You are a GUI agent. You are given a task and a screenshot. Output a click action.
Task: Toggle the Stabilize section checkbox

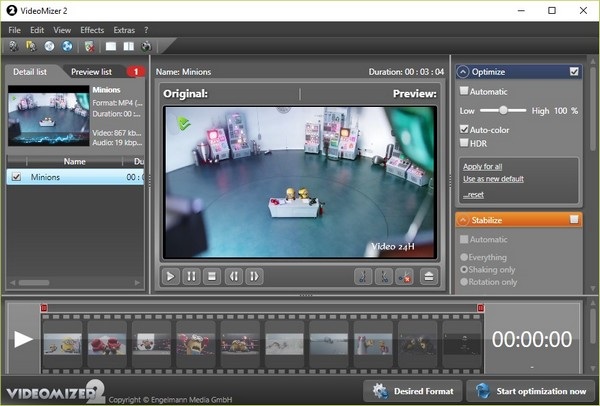(x=574, y=219)
